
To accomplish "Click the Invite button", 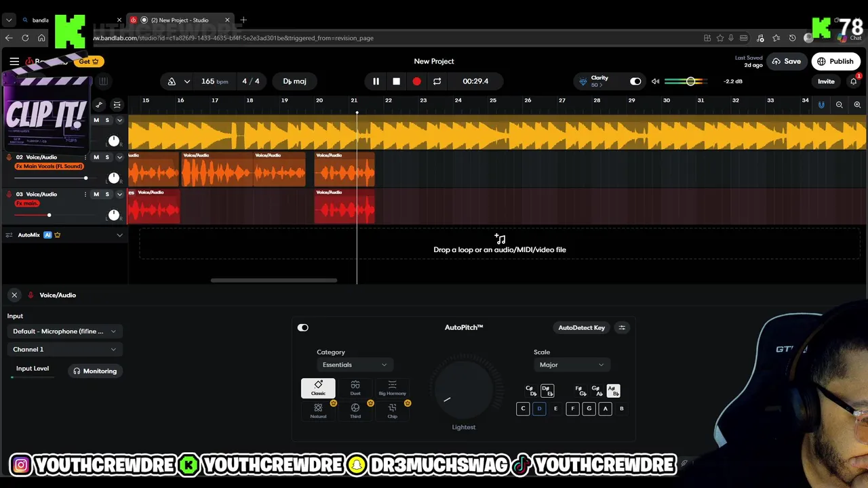I will click(826, 81).
